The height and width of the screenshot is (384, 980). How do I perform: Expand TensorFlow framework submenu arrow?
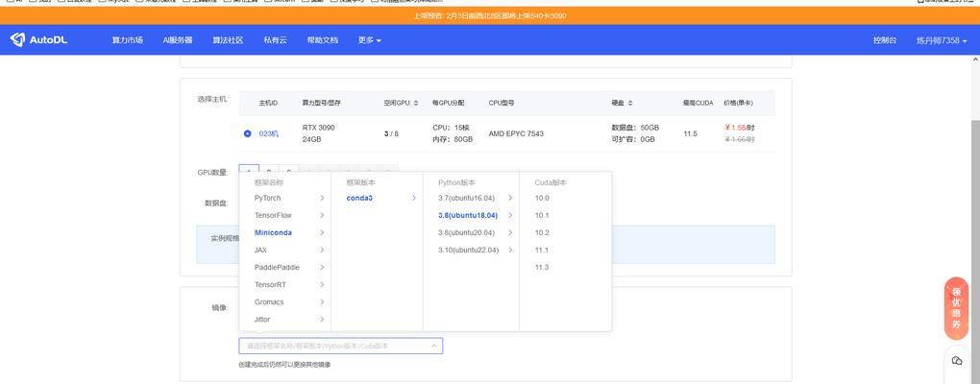click(322, 215)
